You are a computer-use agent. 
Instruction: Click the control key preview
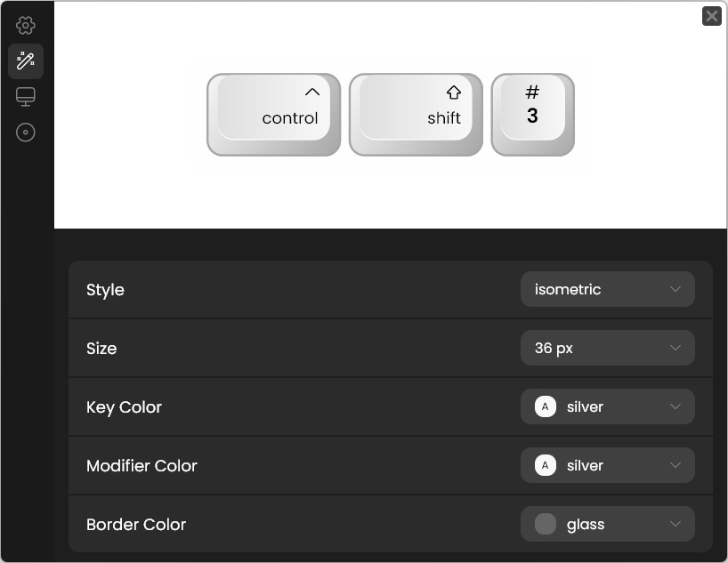[x=274, y=115]
